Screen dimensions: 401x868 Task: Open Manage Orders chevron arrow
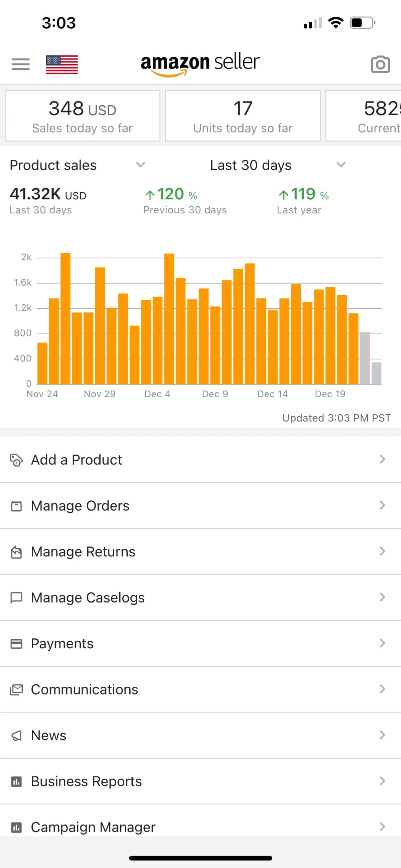click(x=382, y=506)
